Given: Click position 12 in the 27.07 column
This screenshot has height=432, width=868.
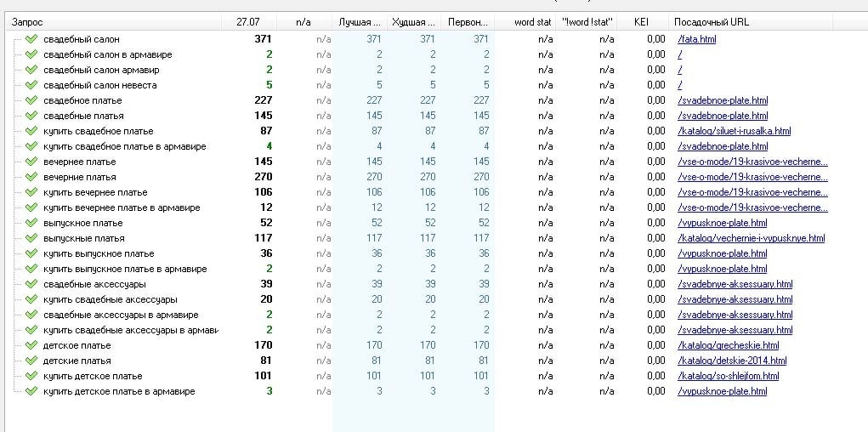Looking at the screenshot, I should tap(266, 207).
